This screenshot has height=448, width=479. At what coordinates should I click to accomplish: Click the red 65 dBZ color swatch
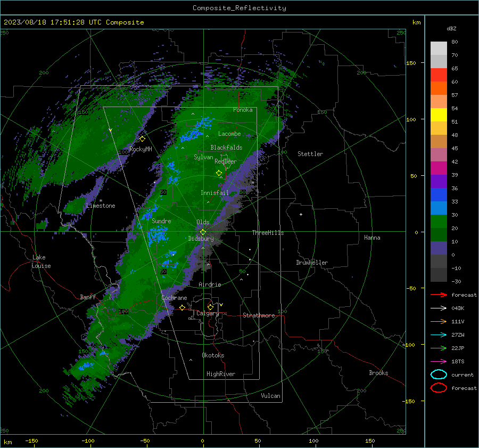439,75
